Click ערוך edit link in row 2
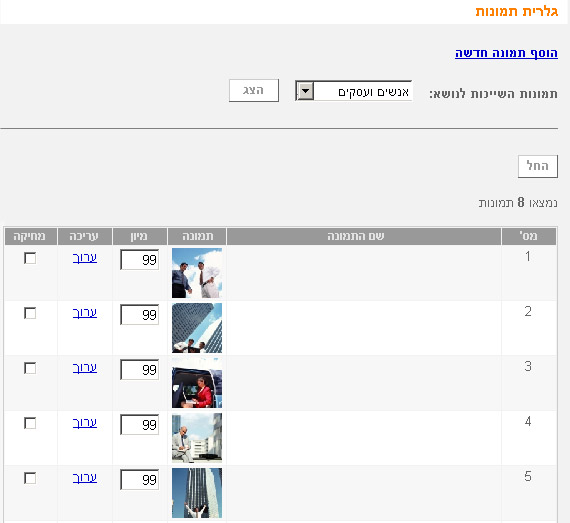The width and height of the screenshot is (570, 523). [x=85, y=313]
